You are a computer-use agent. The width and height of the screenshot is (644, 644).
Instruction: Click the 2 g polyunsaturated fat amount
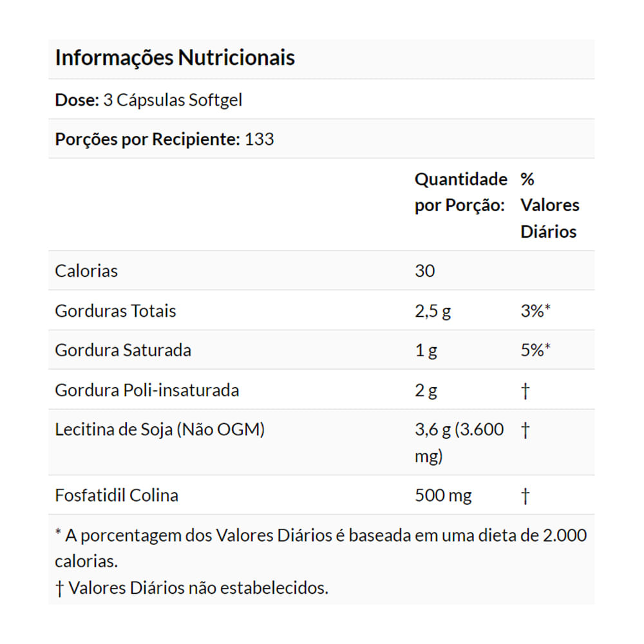click(x=426, y=390)
